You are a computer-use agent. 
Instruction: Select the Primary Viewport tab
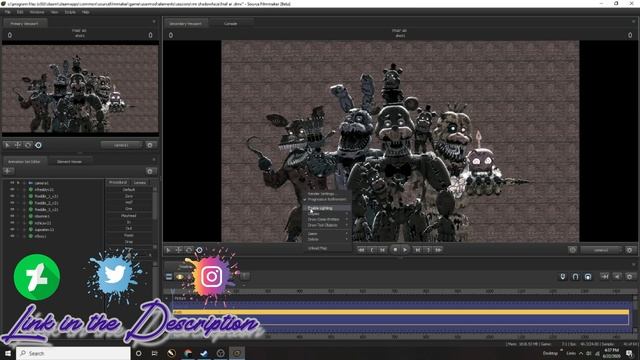pyautogui.click(x=24, y=24)
